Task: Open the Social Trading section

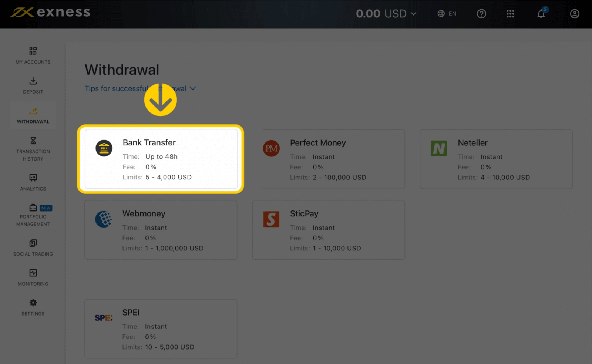Action: (33, 247)
